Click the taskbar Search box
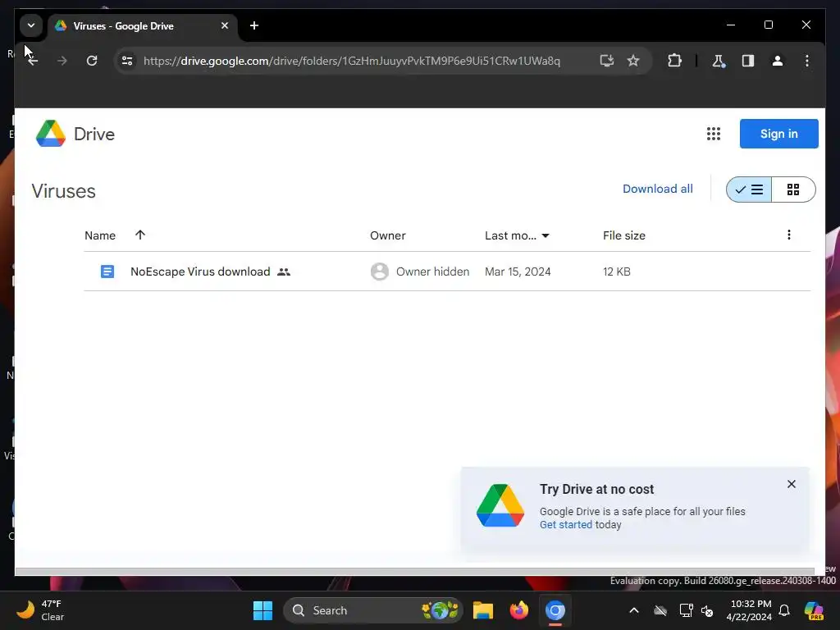 (373, 610)
